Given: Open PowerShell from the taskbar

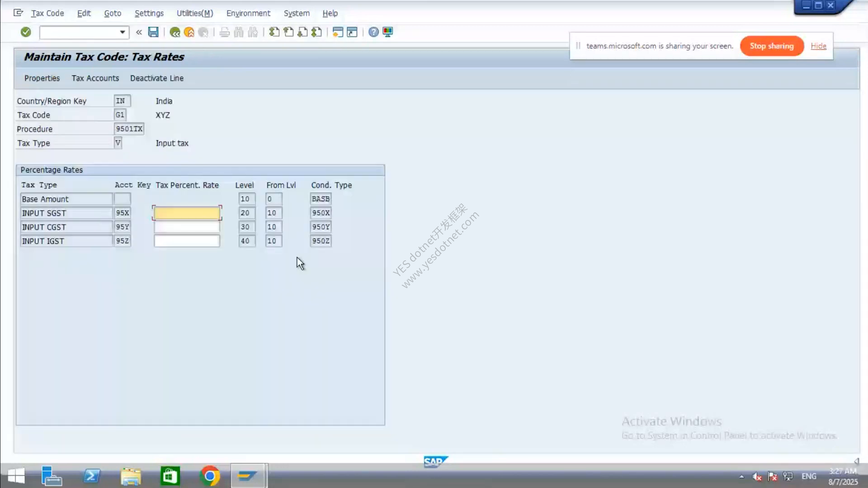Looking at the screenshot, I should click(92, 476).
